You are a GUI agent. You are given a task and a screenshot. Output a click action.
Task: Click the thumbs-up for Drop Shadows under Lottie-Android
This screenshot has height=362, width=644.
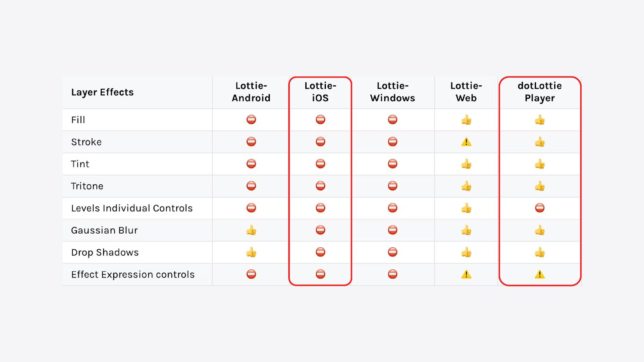tap(251, 252)
